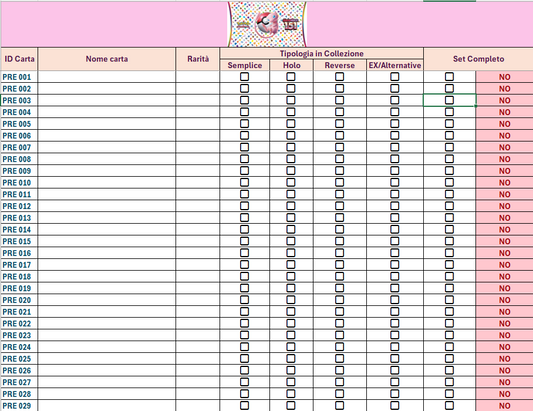Tick the Semplice checkbox for PRE 001
The width and height of the screenshot is (533, 411).
coord(244,77)
